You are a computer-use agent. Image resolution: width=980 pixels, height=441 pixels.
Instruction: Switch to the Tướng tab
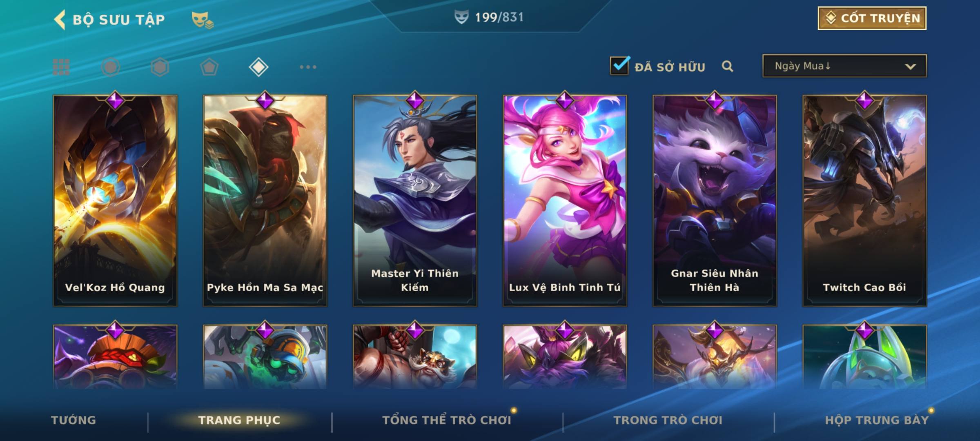point(73,420)
